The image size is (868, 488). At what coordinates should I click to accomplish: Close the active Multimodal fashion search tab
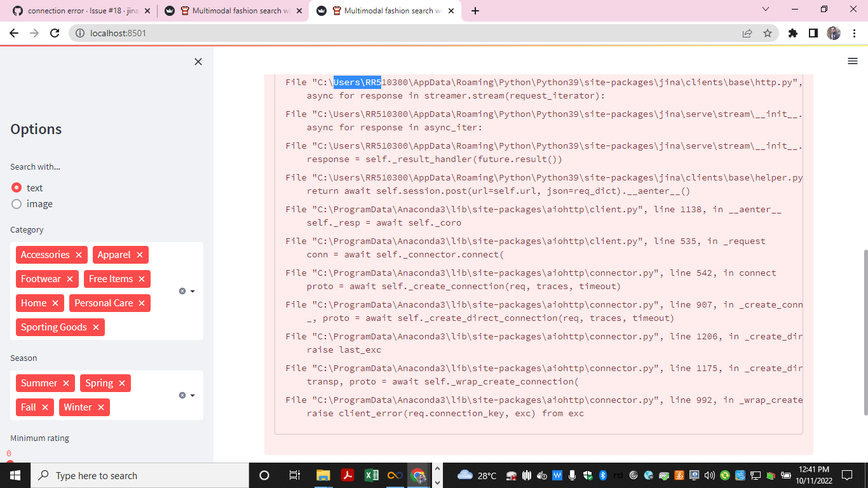451,11
